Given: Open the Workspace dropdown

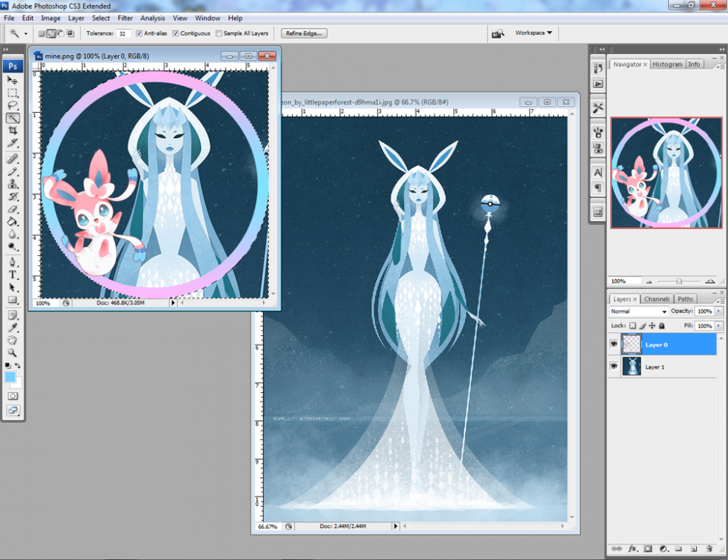Looking at the screenshot, I should click(533, 33).
